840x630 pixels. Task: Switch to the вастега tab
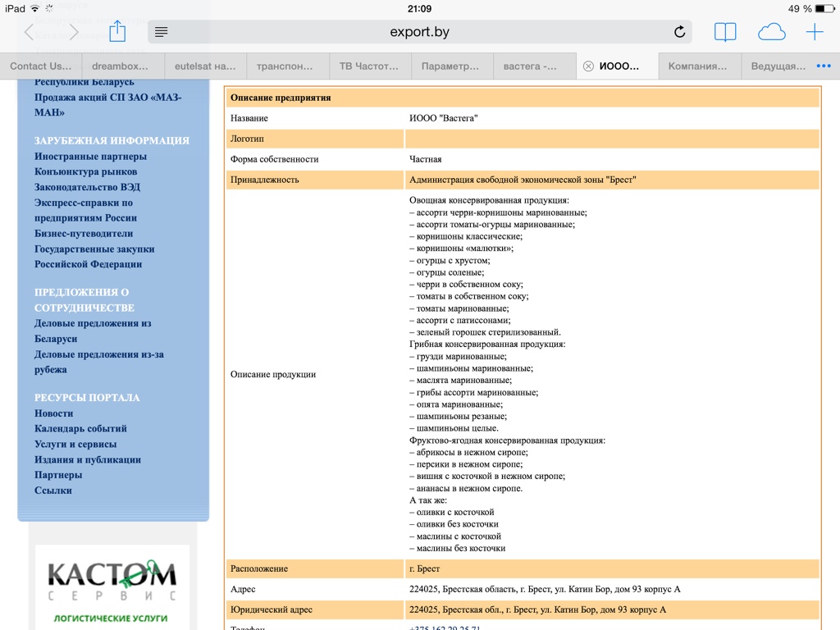tap(535, 66)
